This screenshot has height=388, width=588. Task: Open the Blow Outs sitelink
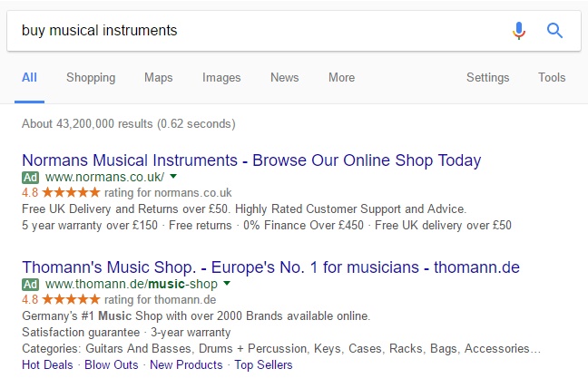click(112, 364)
